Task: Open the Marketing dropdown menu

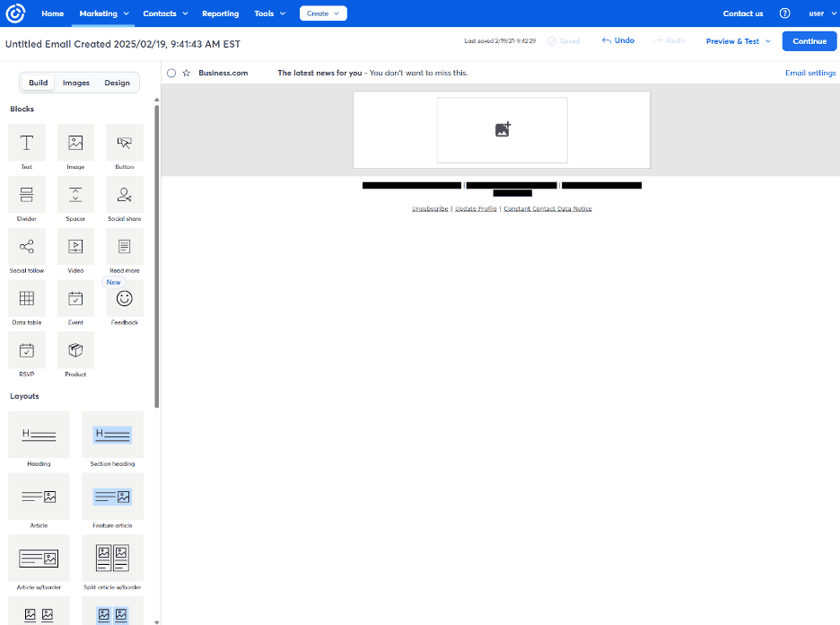Action: 104,13
